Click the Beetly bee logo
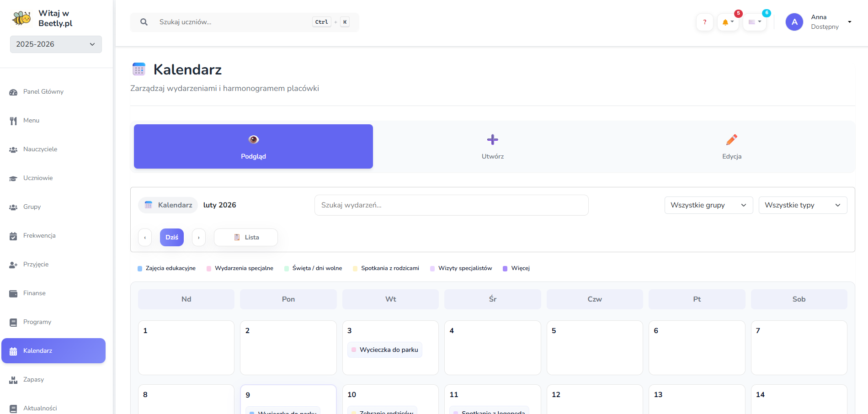The image size is (868, 414). click(21, 18)
